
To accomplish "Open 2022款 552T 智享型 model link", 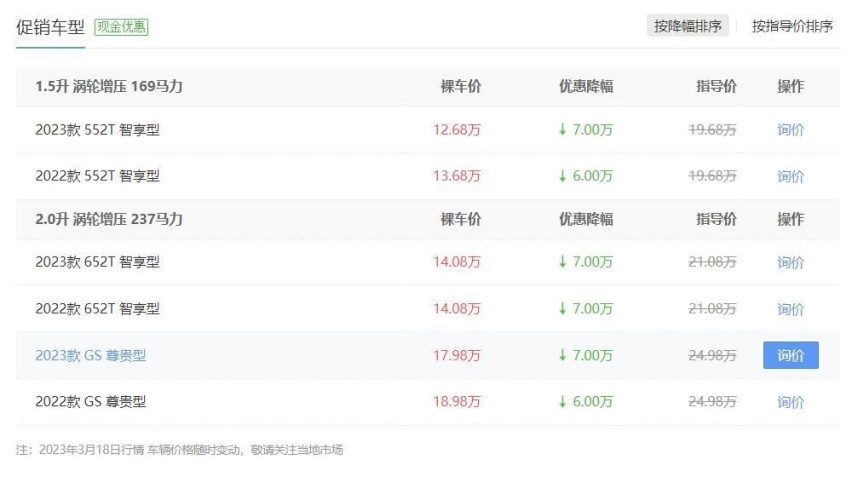I will [x=97, y=176].
